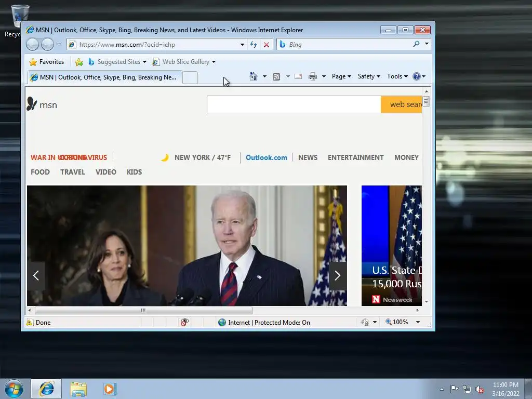Image resolution: width=532 pixels, height=399 pixels.
Task: Click the Action Center flag icon
Action: point(454,389)
